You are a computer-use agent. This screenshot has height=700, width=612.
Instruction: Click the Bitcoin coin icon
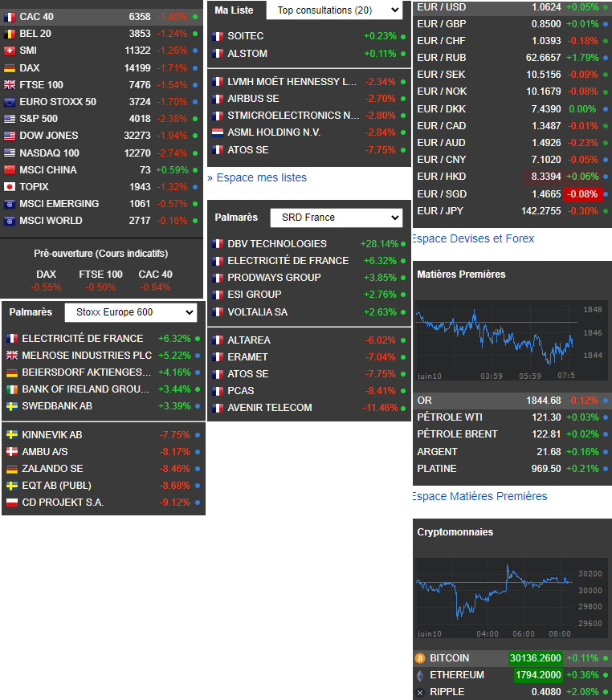(x=420, y=658)
